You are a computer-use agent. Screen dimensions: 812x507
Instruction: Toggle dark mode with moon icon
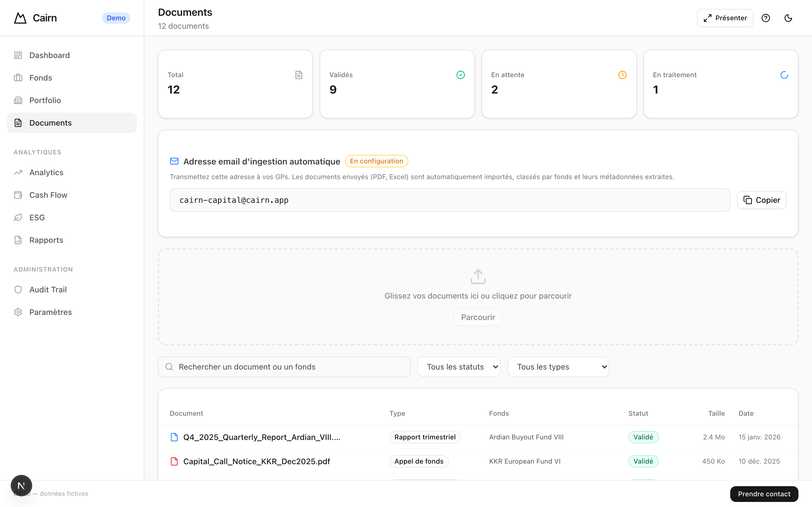788,18
